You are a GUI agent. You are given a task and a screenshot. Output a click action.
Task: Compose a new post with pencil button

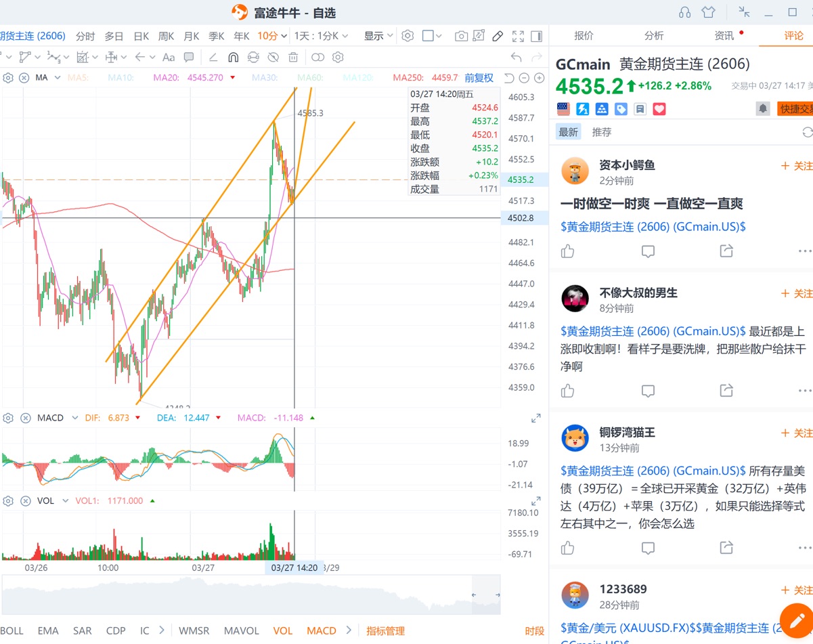pyautogui.click(x=796, y=620)
